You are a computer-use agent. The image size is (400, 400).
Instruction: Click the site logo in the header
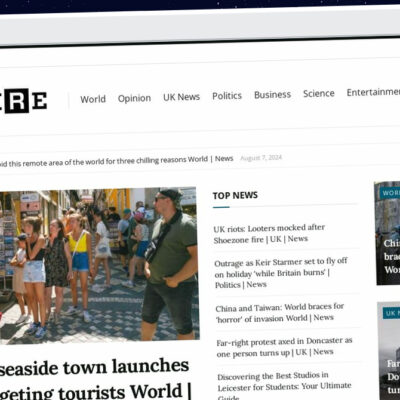(x=23, y=101)
